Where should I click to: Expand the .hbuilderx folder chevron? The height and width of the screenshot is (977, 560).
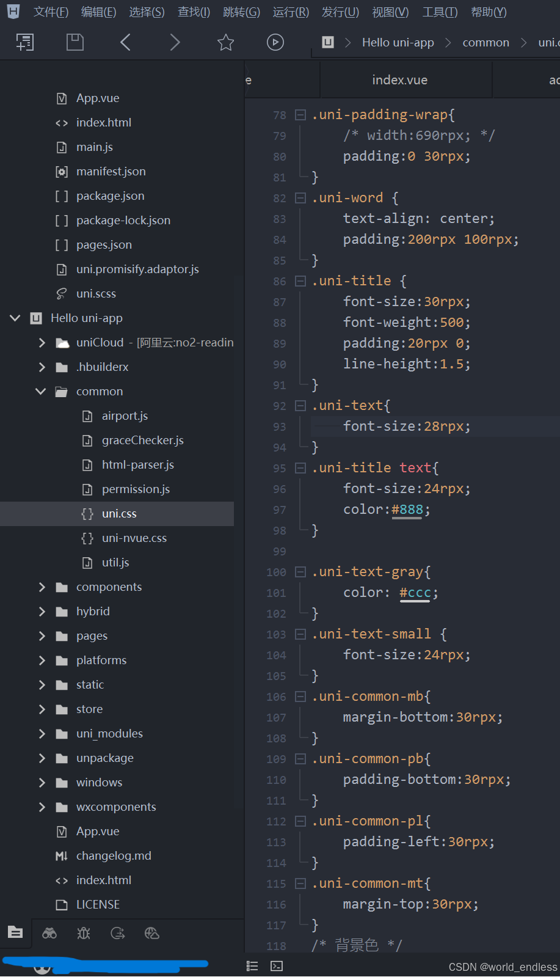pos(42,367)
